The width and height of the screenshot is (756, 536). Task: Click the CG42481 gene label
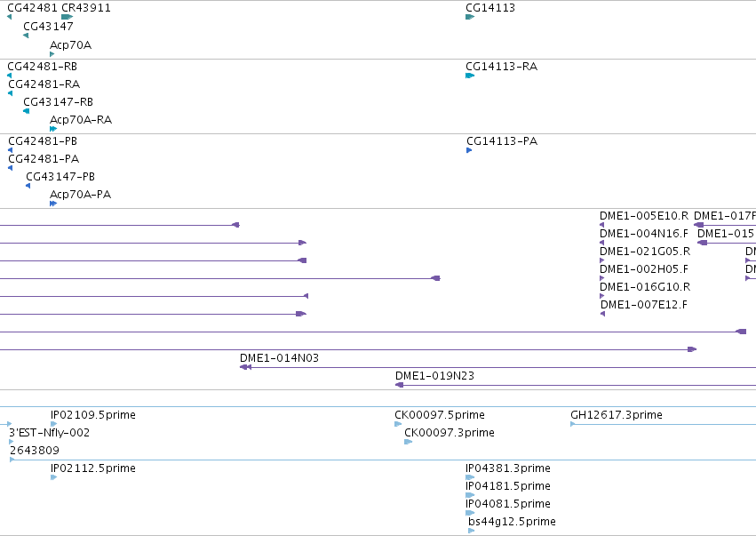32,8
